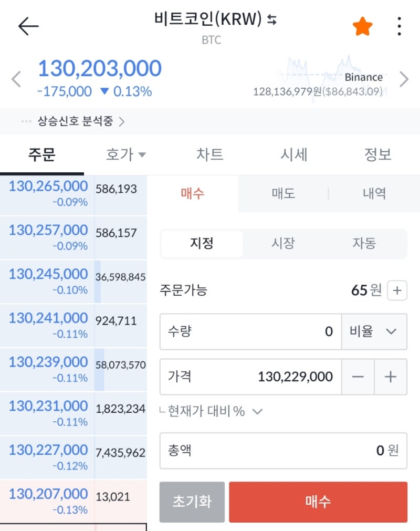Image resolution: width=420 pixels, height=531 pixels.
Task: Select the 지정 (limit) order type
Action: coord(202,244)
